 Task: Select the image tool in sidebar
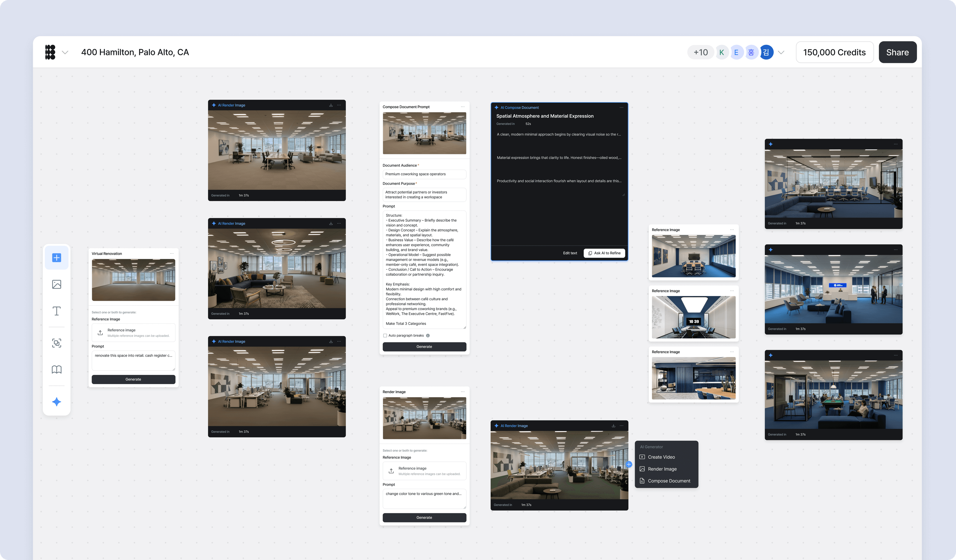(x=57, y=284)
